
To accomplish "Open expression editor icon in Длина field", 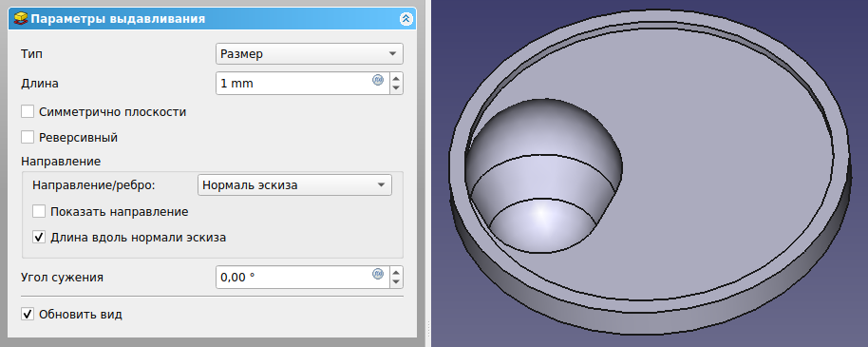I will [378, 80].
